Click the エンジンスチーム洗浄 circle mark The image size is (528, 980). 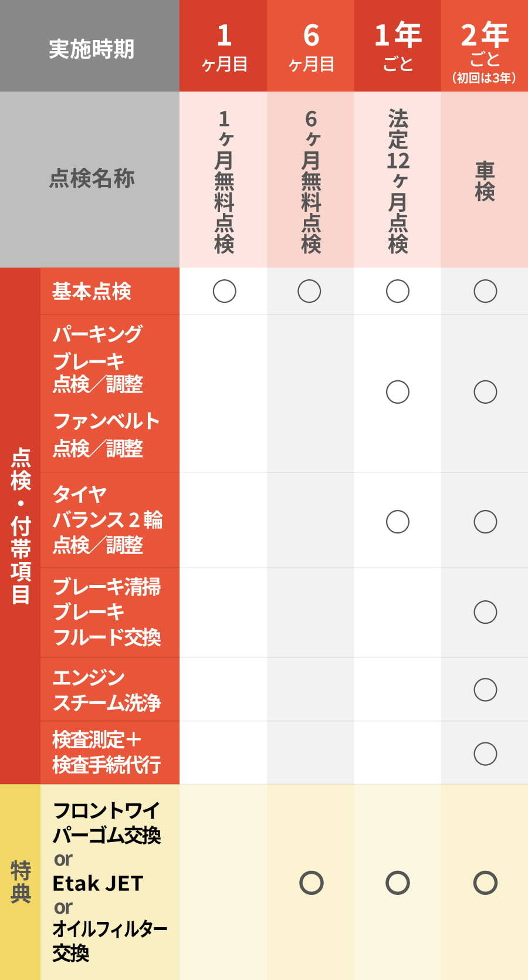coord(485,690)
